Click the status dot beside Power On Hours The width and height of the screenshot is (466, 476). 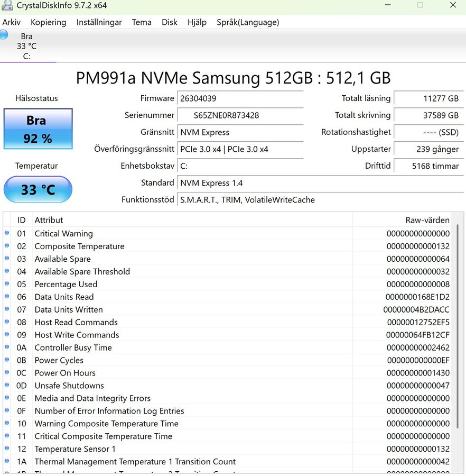tap(7, 373)
